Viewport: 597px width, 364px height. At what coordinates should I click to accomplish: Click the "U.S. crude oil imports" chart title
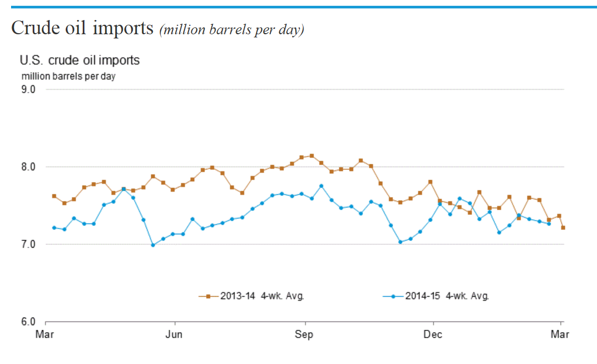coord(80,60)
